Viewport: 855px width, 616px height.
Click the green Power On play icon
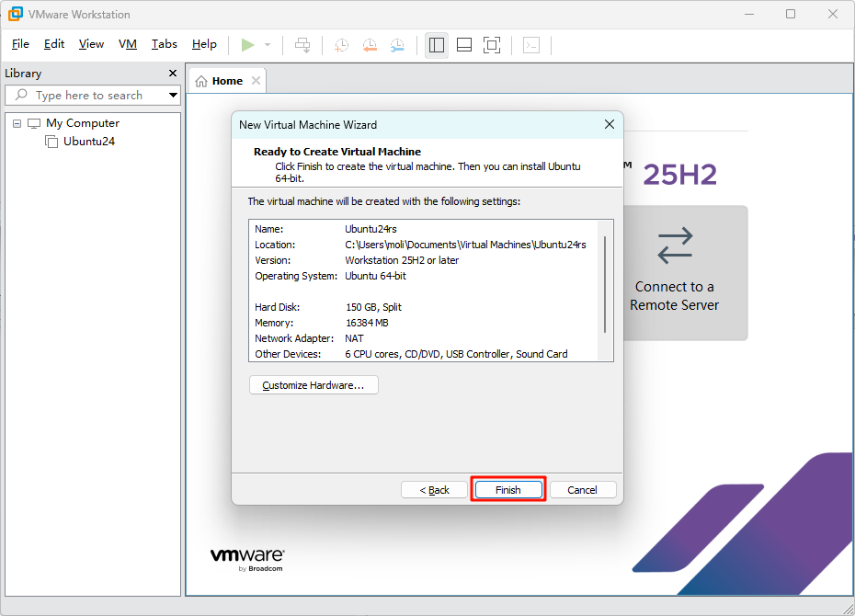pyautogui.click(x=247, y=45)
